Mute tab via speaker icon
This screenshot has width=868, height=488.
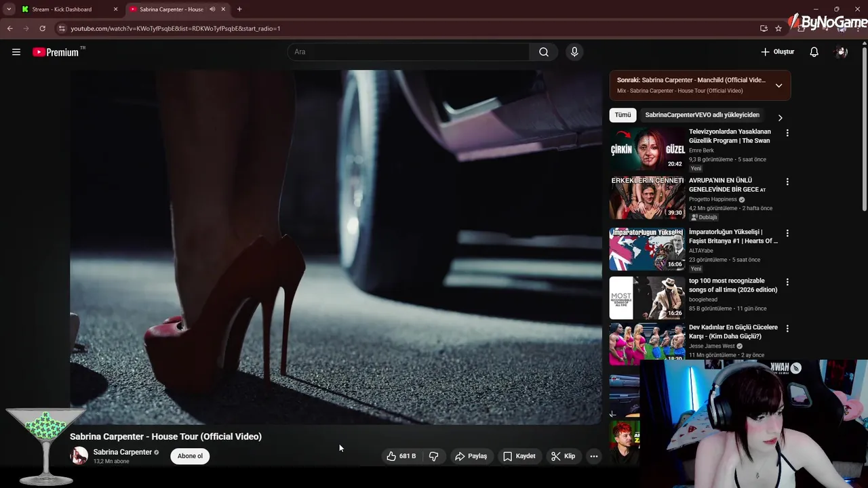(x=212, y=9)
